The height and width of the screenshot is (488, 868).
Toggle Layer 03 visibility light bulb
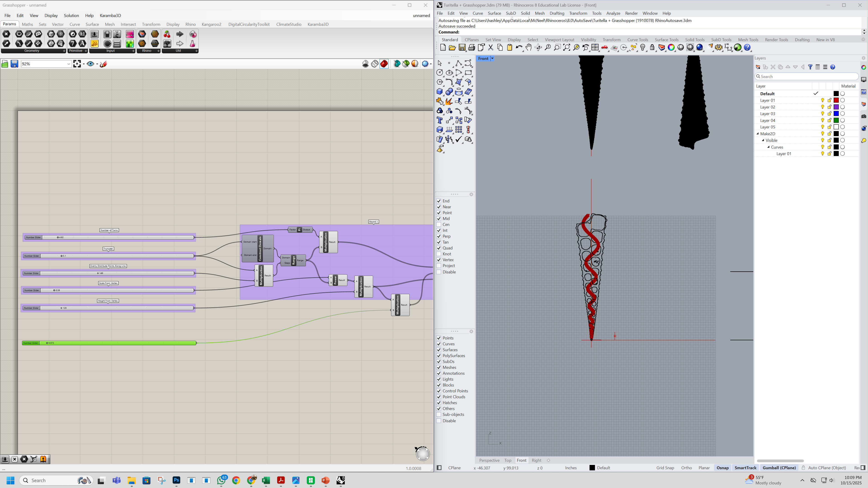tap(823, 114)
